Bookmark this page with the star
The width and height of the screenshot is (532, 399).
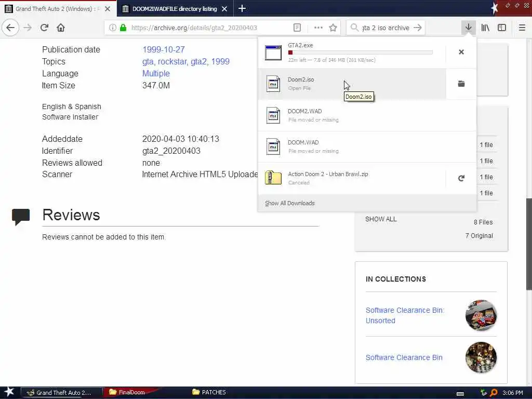click(x=333, y=28)
